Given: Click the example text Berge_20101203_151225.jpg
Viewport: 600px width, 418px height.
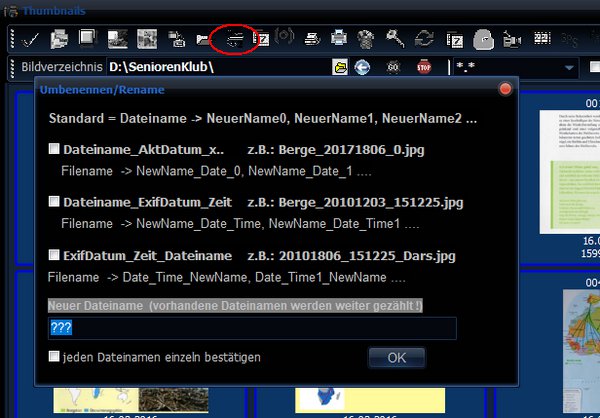Looking at the screenshot, I should (x=371, y=202).
